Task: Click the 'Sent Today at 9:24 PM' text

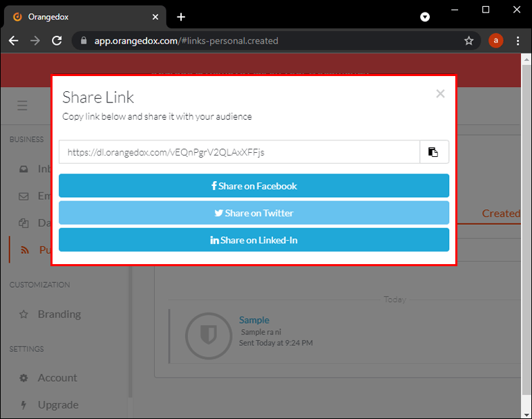Action: click(276, 343)
